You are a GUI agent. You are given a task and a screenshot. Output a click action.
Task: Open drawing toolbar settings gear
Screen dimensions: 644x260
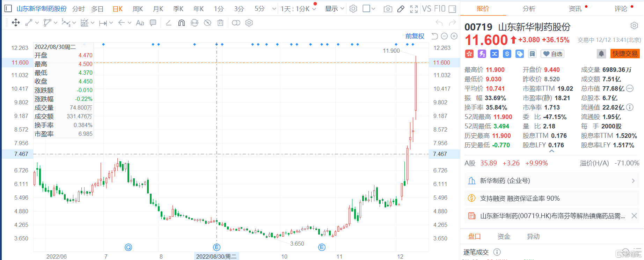pos(249,23)
